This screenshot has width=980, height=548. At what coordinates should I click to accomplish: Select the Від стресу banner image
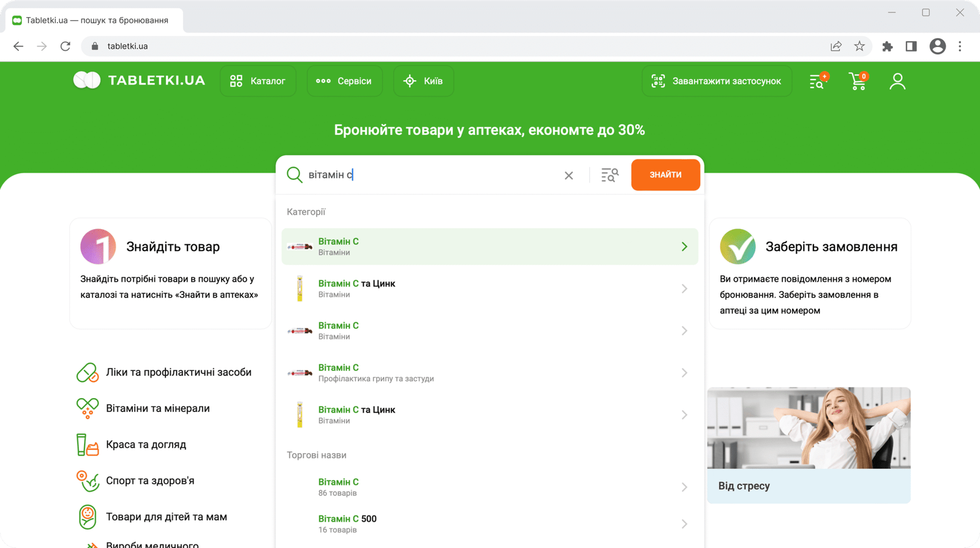(809, 429)
